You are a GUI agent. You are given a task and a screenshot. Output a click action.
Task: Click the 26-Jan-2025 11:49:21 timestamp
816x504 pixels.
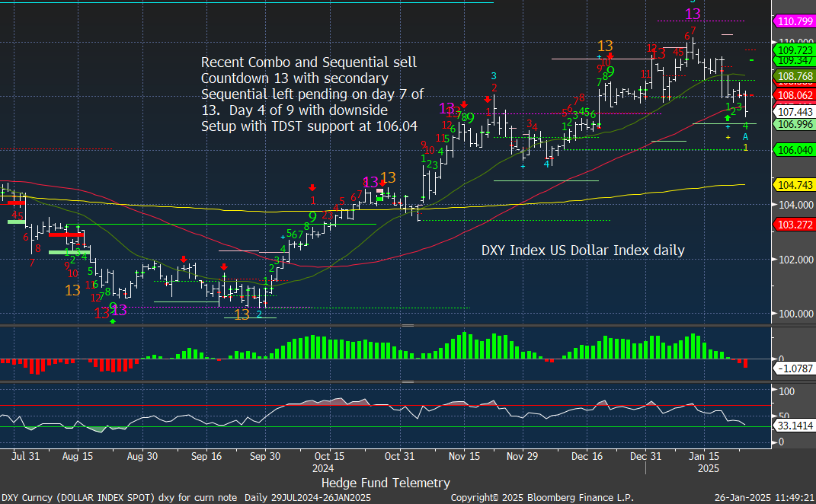[764, 498]
